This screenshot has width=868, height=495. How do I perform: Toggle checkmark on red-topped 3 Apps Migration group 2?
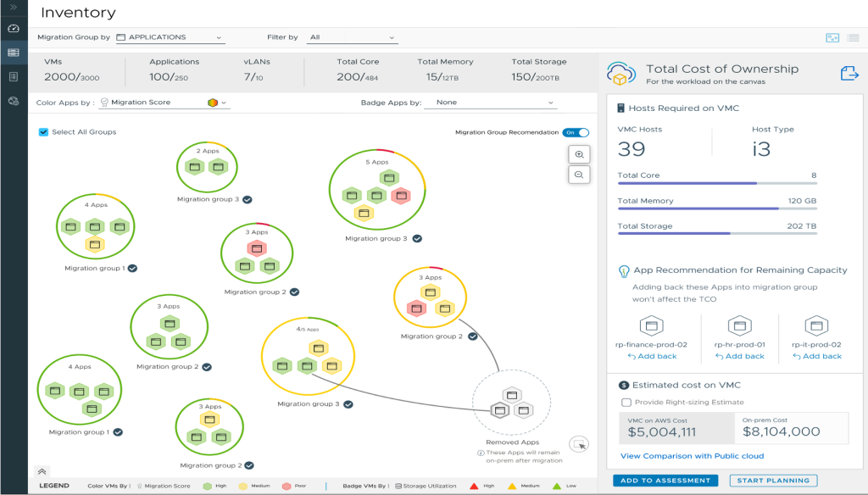point(294,292)
